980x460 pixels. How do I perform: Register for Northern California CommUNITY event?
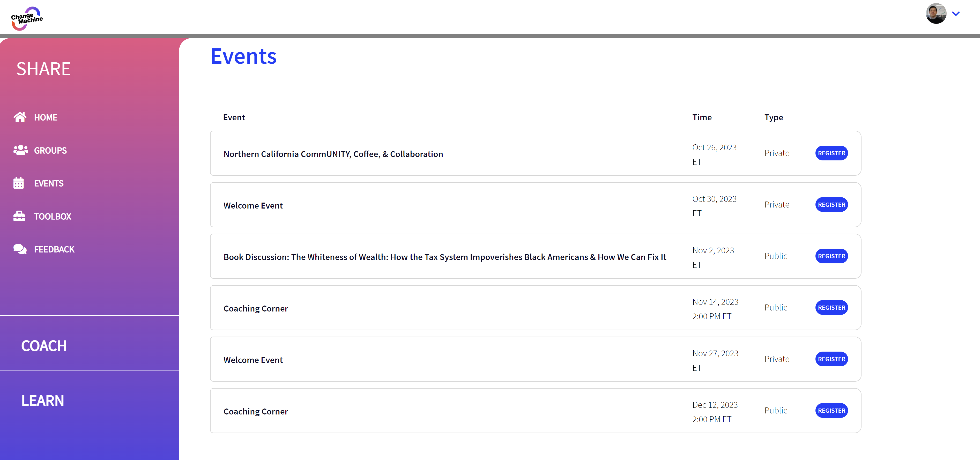click(831, 153)
